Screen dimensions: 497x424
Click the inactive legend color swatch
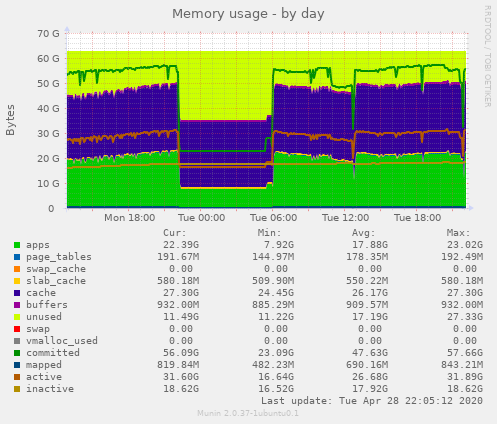(x=17, y=389)
